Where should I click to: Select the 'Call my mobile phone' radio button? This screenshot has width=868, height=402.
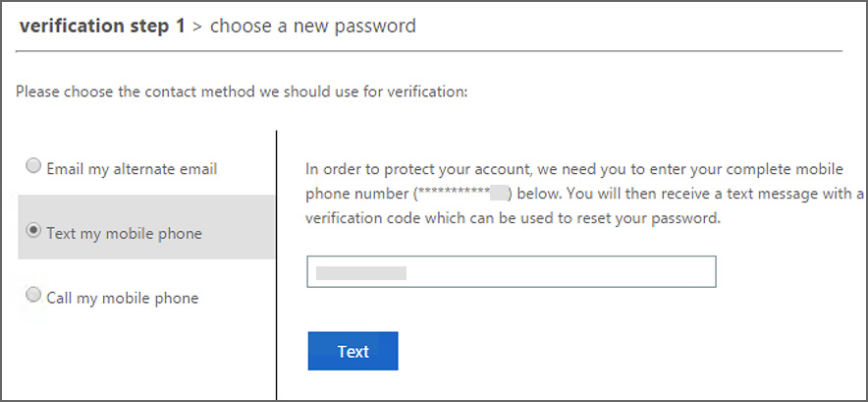pyautogui.click(x=34, y=296)
